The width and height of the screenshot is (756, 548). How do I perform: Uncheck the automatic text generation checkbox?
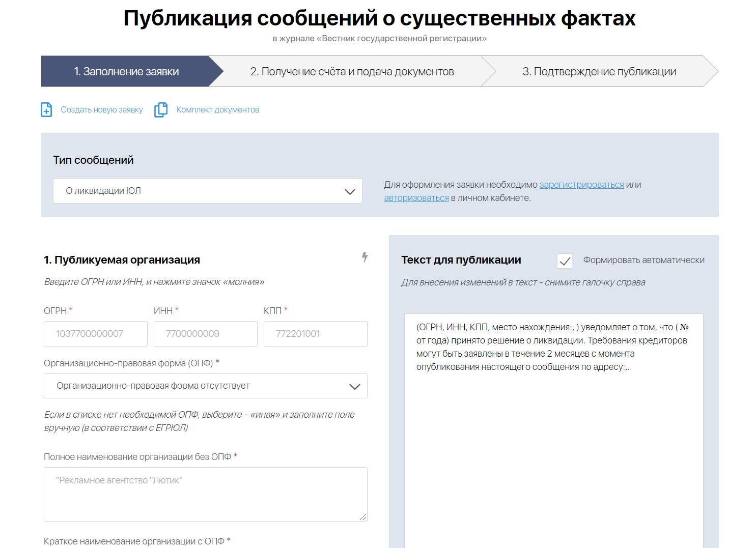[564, 261]
